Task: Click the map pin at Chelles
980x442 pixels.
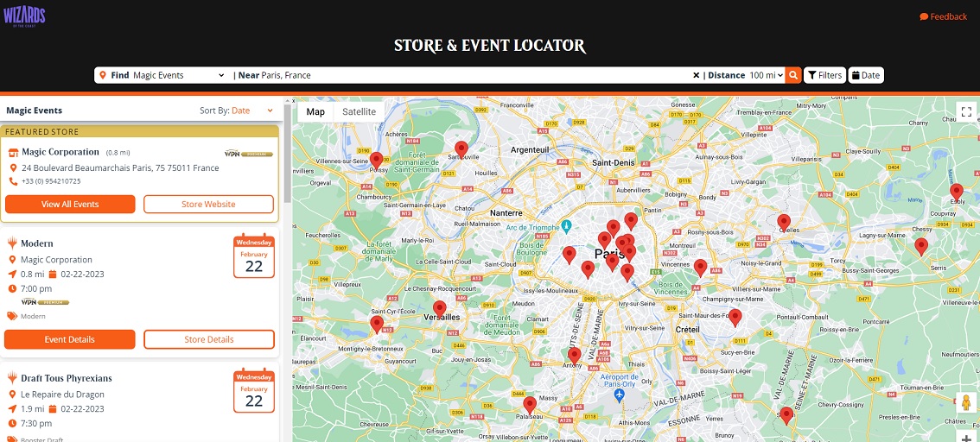Action: tap(784, 223)
